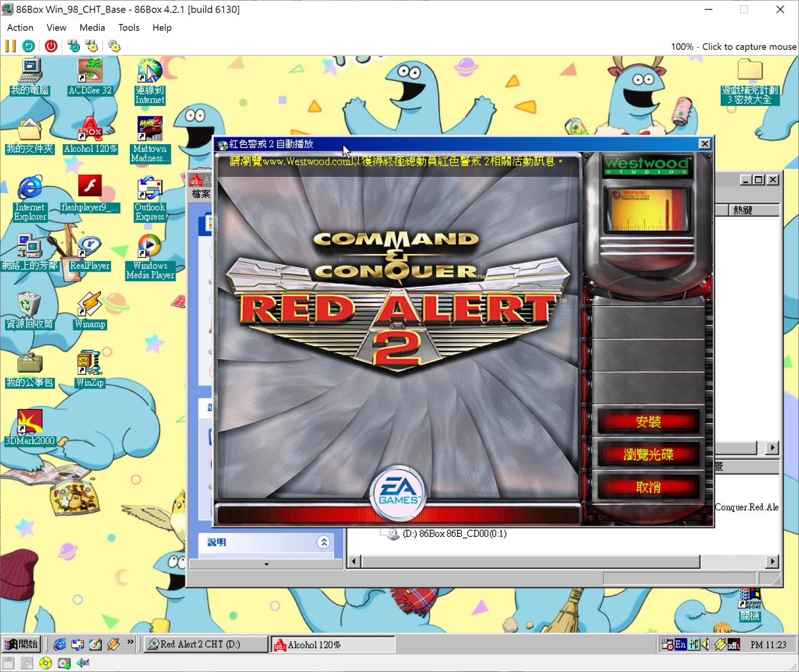This screenshot has height=672, width=799.
Task: Open the 開始 Start button
Action: (x=21, y=644)
